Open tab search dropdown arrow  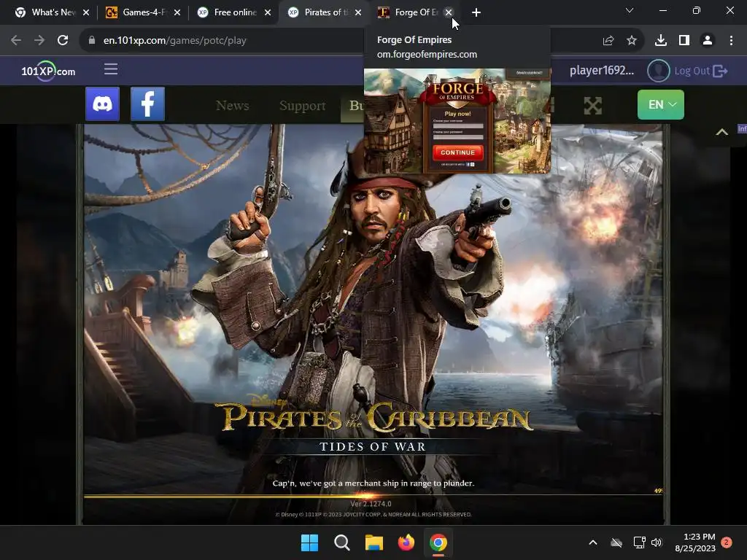(x=630, y=10)
